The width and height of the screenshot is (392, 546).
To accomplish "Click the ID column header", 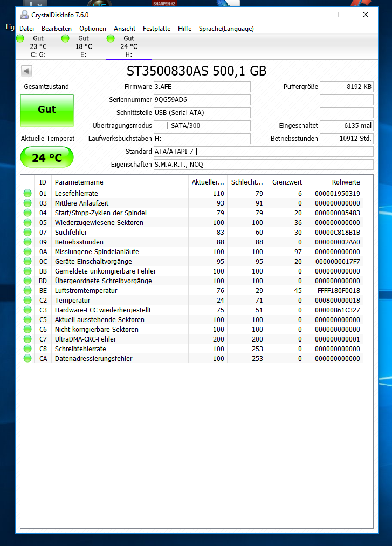I will 43,182.
